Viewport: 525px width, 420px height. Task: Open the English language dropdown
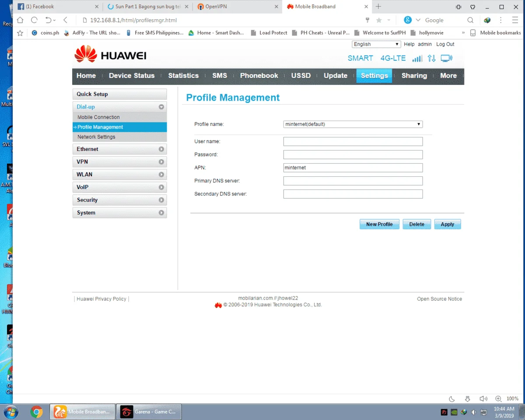[376, 44]
